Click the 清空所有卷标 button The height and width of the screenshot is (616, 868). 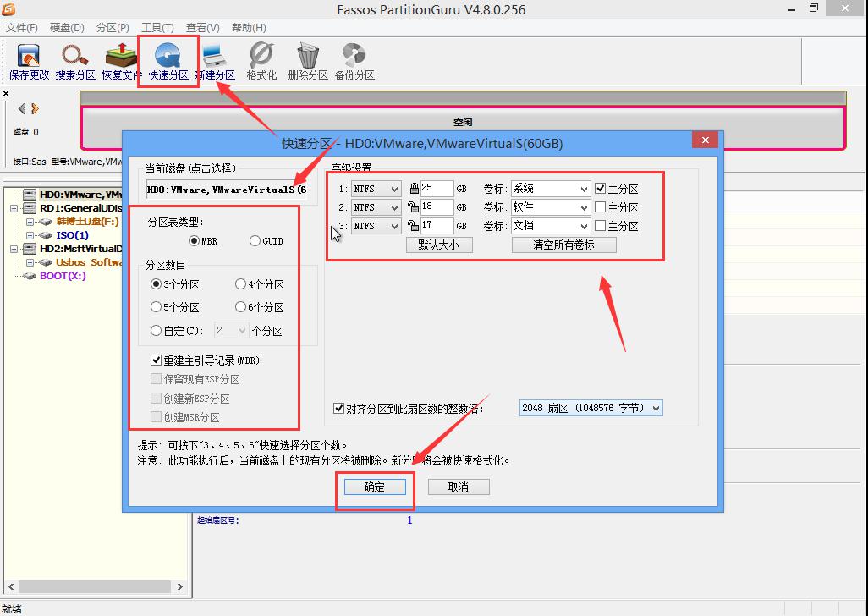[563, 245]
